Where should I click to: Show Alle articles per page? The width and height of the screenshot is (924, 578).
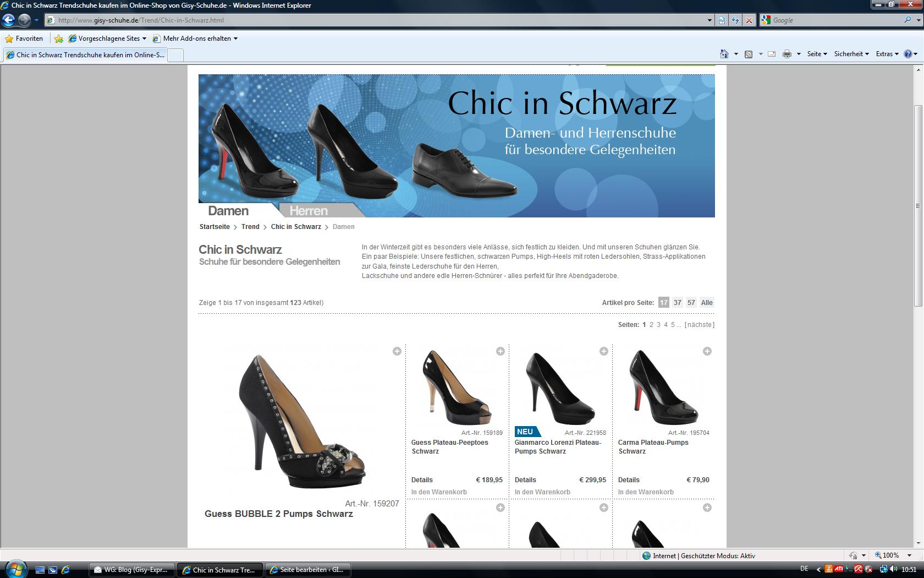pyautogui.click(x=707, y=303)
